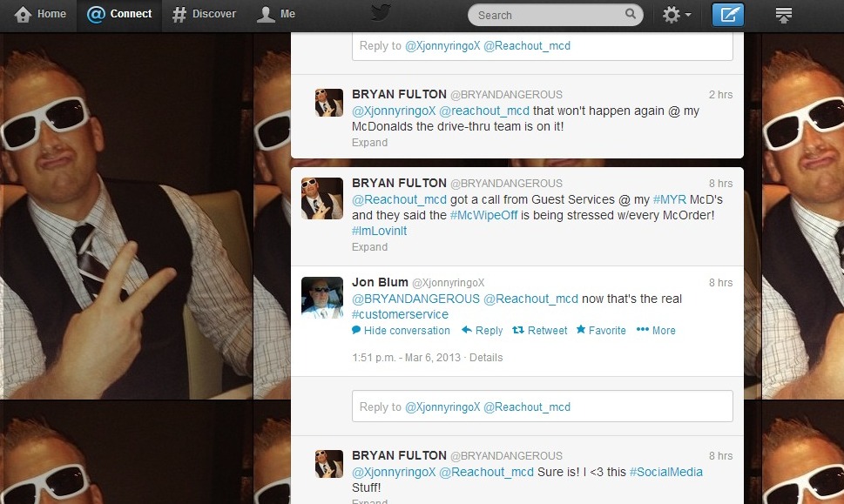The height and width of the screenshot is (504, 844).
Task: Compose a new tweet with blue button
Action: (x=728, y=15)
